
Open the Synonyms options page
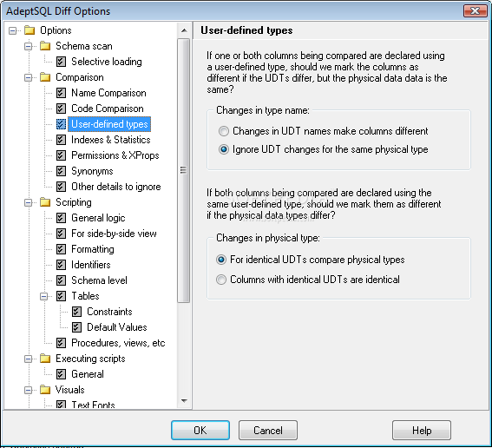click(92, 171)
